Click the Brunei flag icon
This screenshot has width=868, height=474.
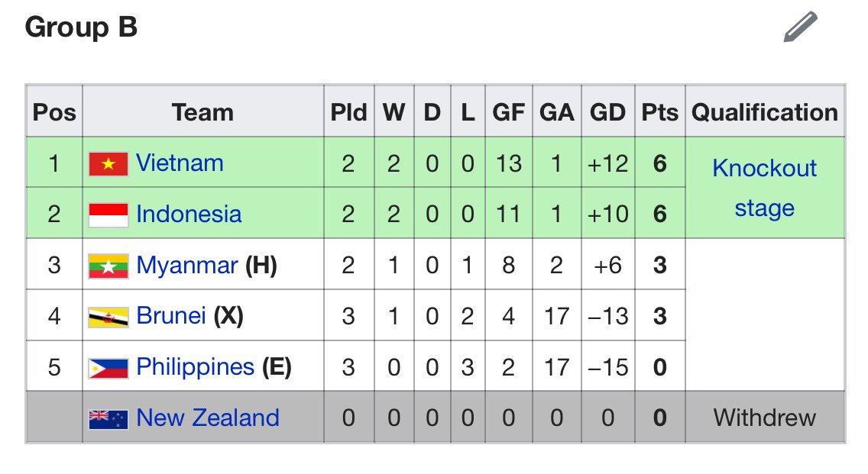pos(108,317)
